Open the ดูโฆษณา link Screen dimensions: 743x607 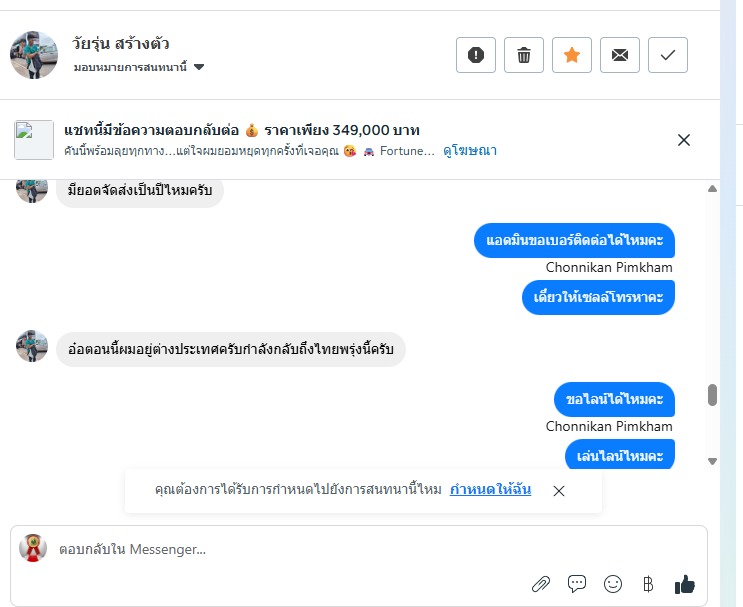[x=470, y=151]
